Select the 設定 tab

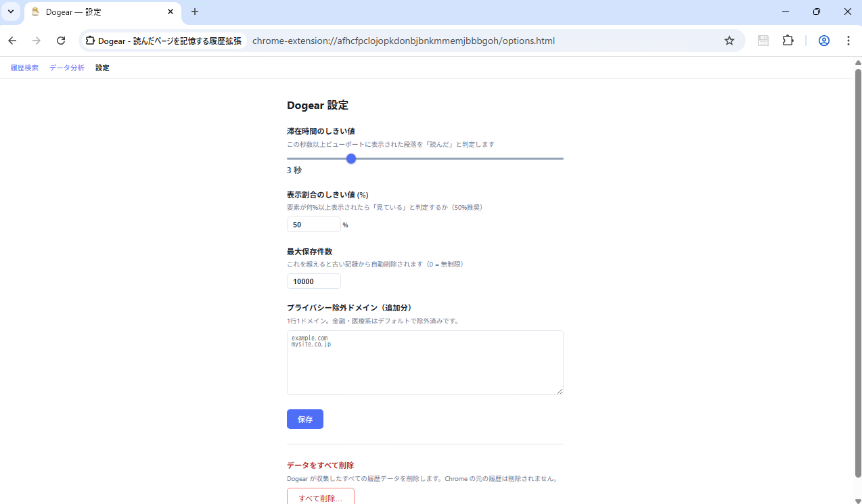102,68
